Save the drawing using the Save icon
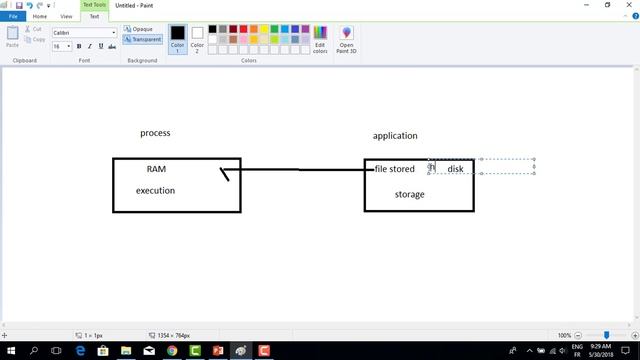Viewport: 640px width, 360px height. (x=19, y=5)
